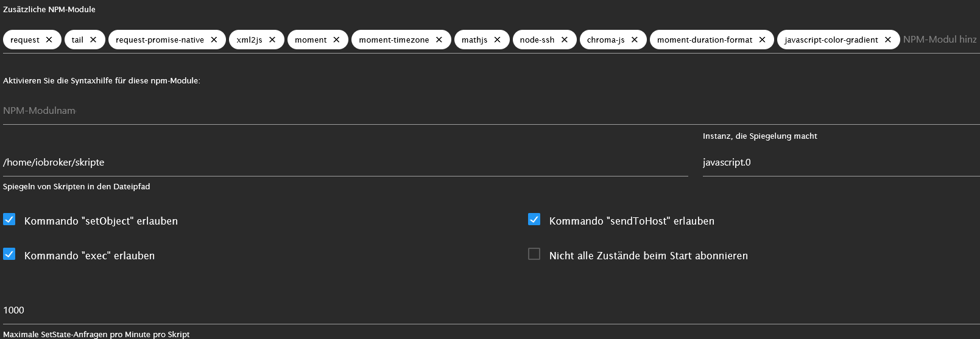Remove the "moment" module chip
This screenshot has width=980, height=339.
[336, 40]
